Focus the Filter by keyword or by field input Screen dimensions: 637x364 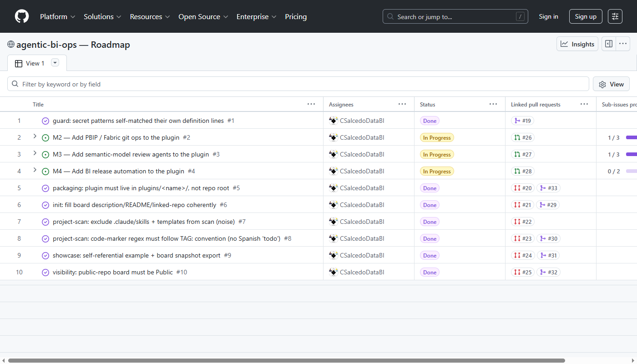pyautogui.click(x=298, y=84)
